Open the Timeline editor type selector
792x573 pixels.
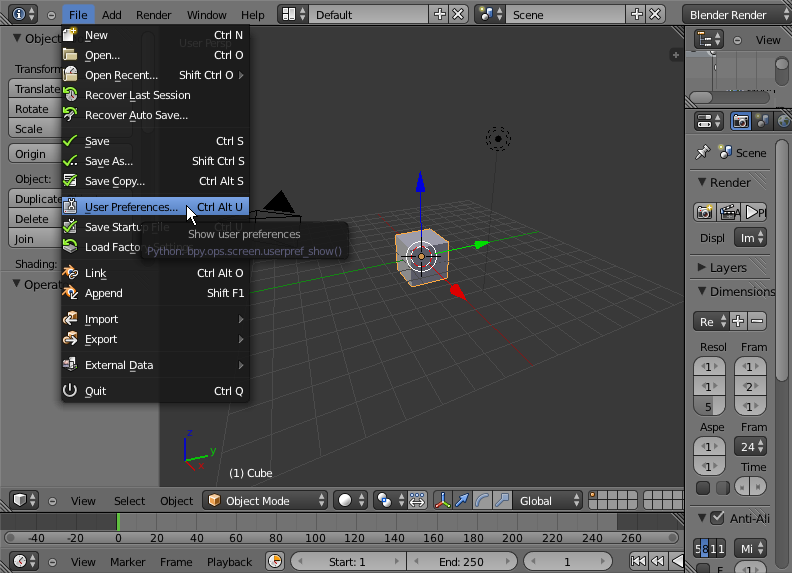[x=24, y=561]
